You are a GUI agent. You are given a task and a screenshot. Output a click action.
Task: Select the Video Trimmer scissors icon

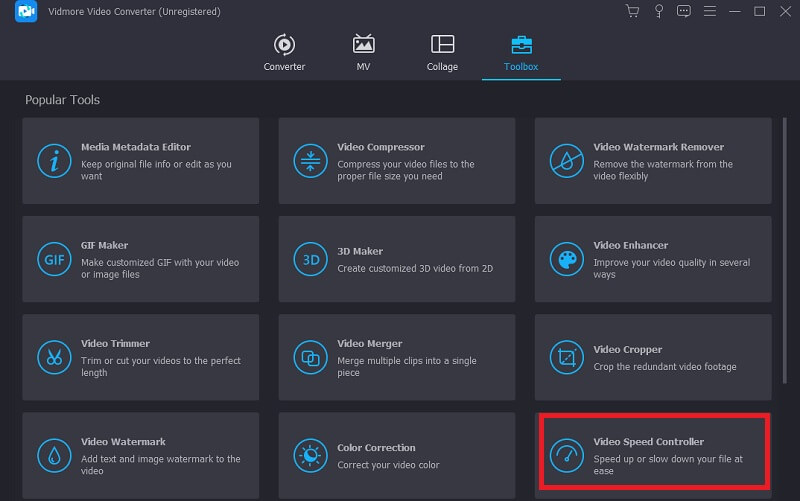click(54, 357)
